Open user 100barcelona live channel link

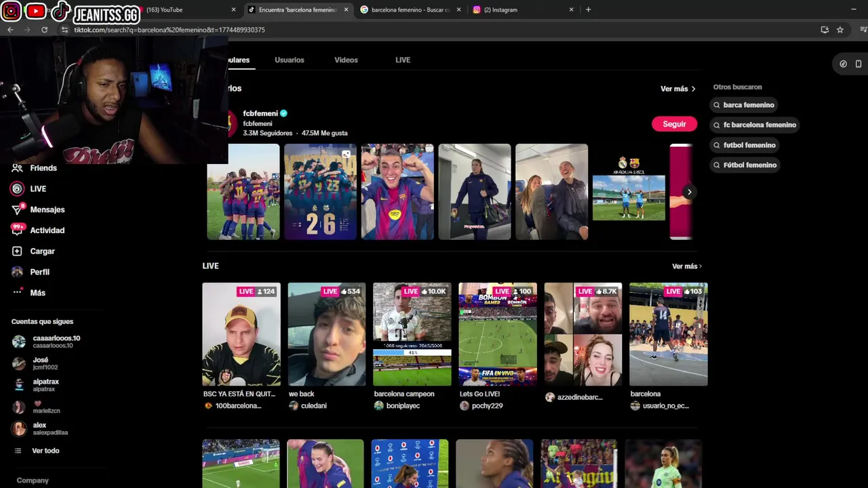click(238, 406)
